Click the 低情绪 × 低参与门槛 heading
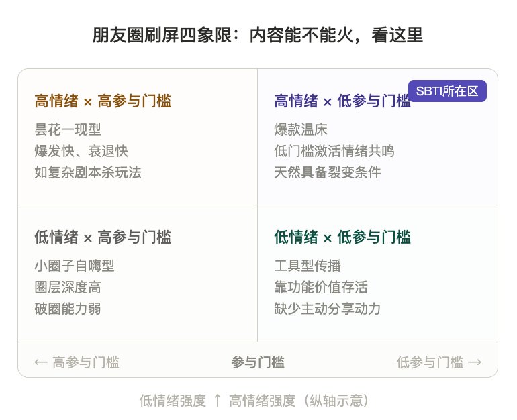This screenshot has height=420, width=517. (342, 237)
